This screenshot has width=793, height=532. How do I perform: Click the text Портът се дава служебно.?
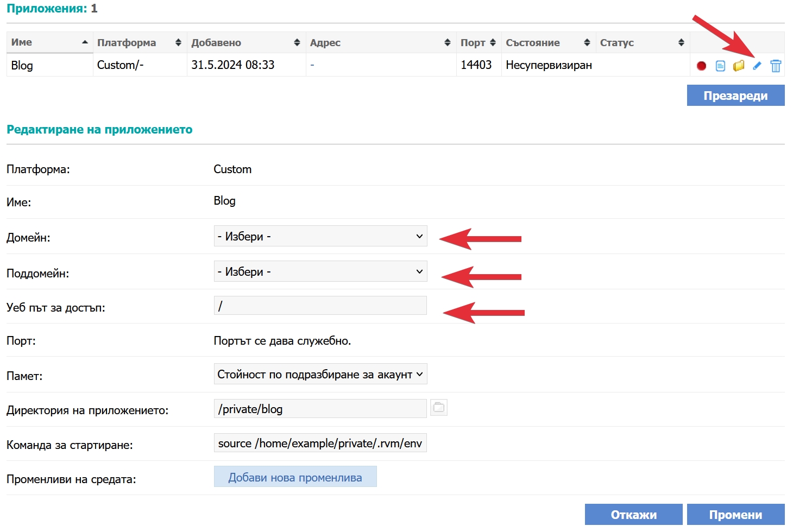282,341
